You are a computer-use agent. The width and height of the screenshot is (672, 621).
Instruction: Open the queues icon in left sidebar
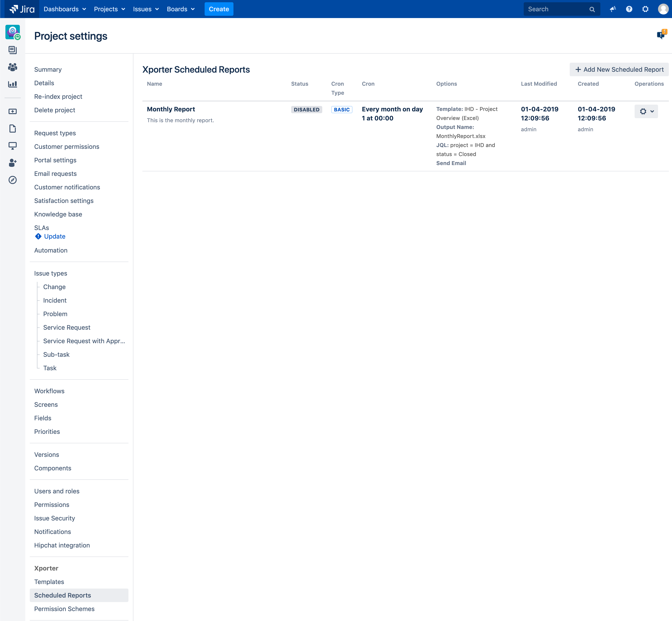(12, 50)
